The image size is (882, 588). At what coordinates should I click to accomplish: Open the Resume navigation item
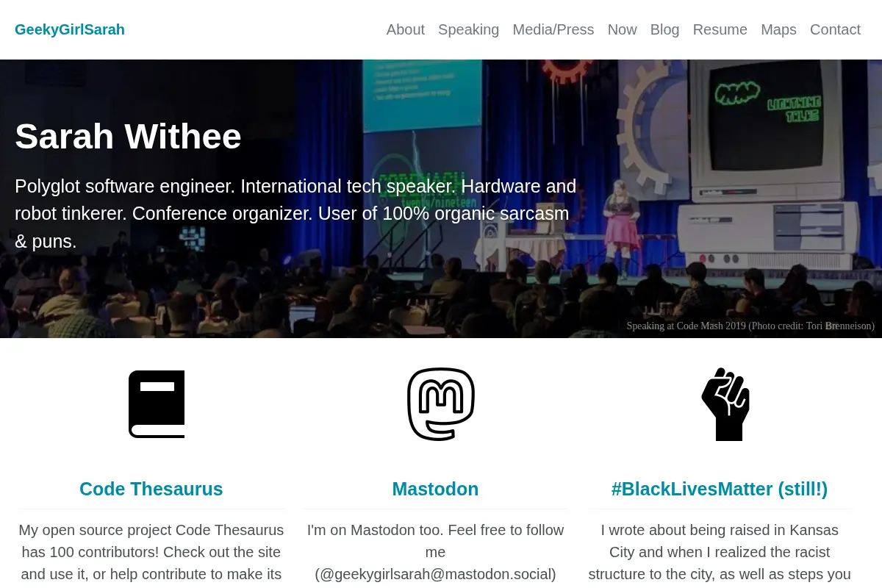pyautogui.click(x=720, y=29)
